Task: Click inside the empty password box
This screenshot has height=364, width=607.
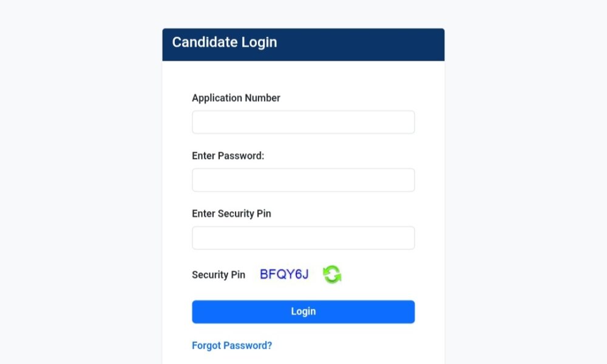Action: 303,180
